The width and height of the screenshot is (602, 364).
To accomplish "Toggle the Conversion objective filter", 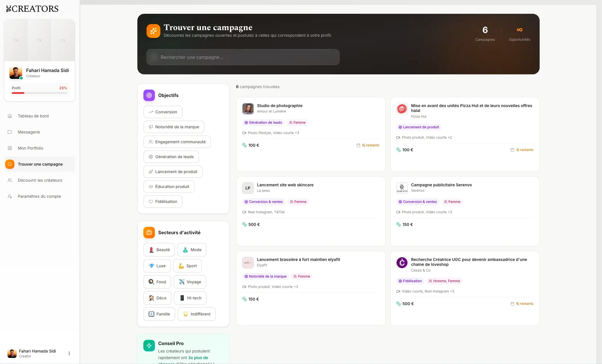I will (163, 112).
